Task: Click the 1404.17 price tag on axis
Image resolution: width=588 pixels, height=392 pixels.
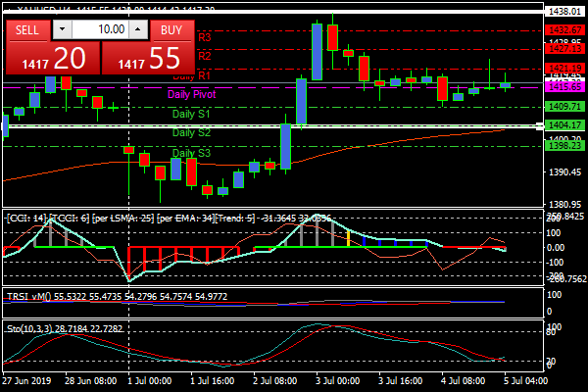Action: pyautogui.click(x=563, y=125)
